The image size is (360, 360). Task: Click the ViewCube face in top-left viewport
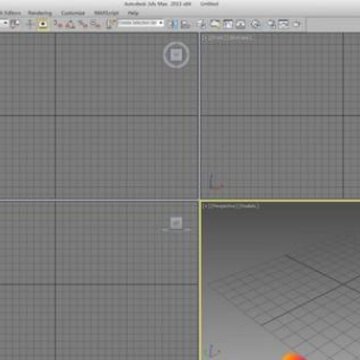click(176, 55)
